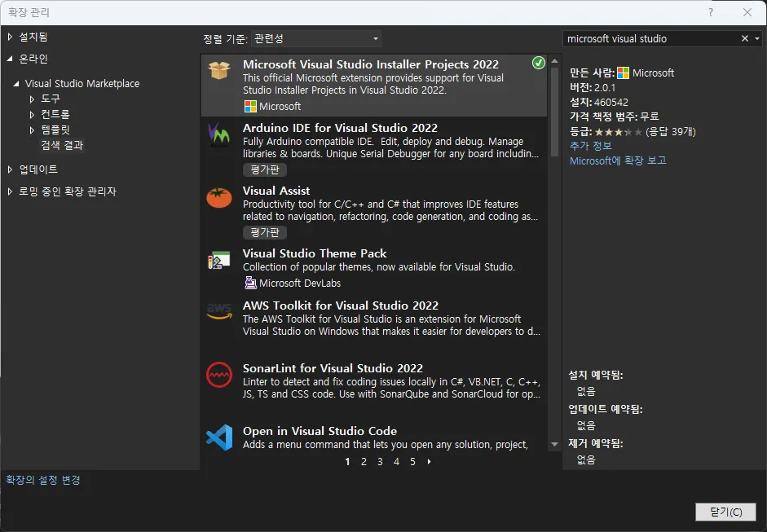Select AWS Toolkit for Visual Studio 2022
Image resolution: width=767 pixels, height=532 pixels.
[x=341, y=306]
